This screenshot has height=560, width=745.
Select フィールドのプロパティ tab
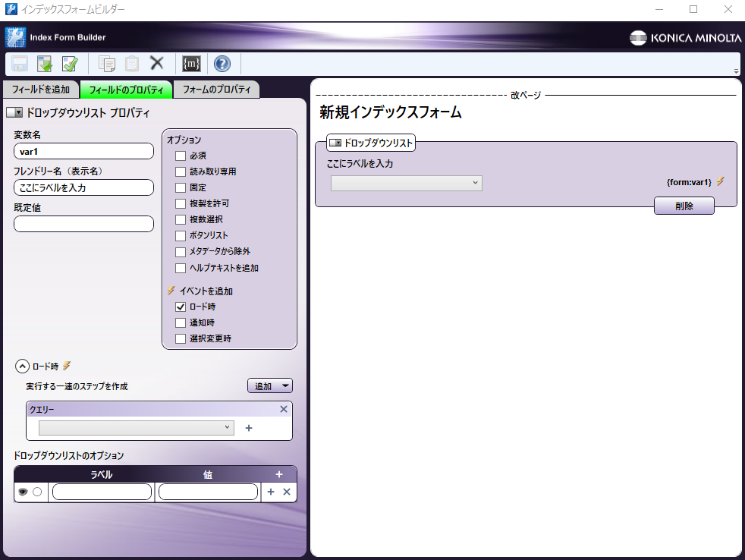tap(126, 90)
